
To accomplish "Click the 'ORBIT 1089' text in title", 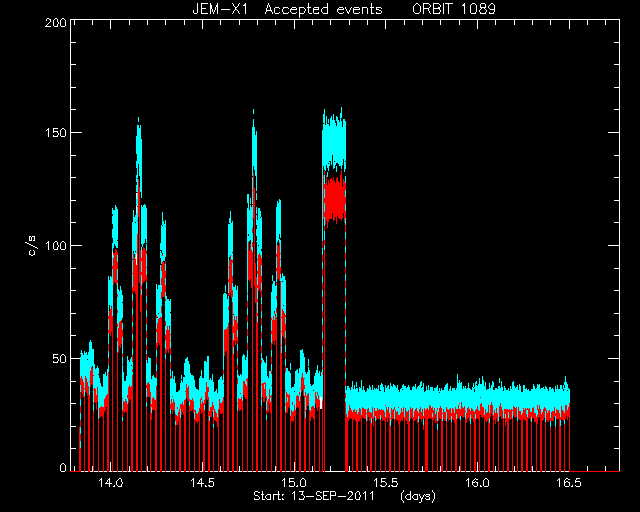I will click(x=454, y=9).
